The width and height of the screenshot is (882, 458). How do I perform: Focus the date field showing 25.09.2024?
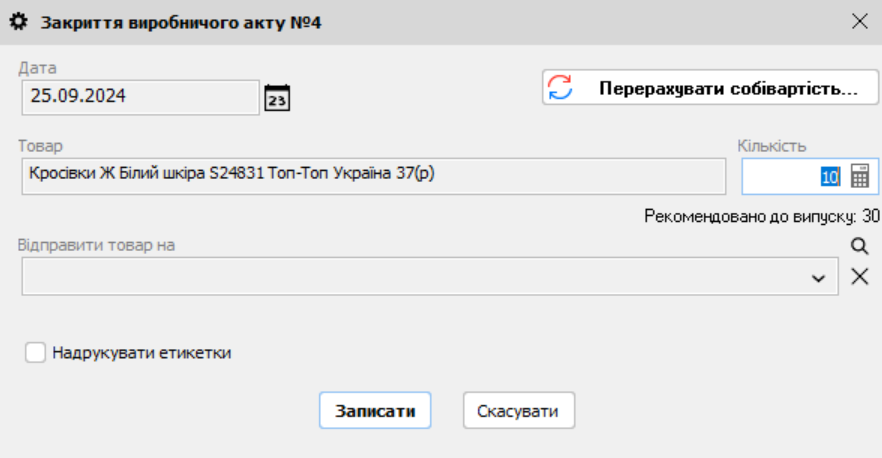140,98
